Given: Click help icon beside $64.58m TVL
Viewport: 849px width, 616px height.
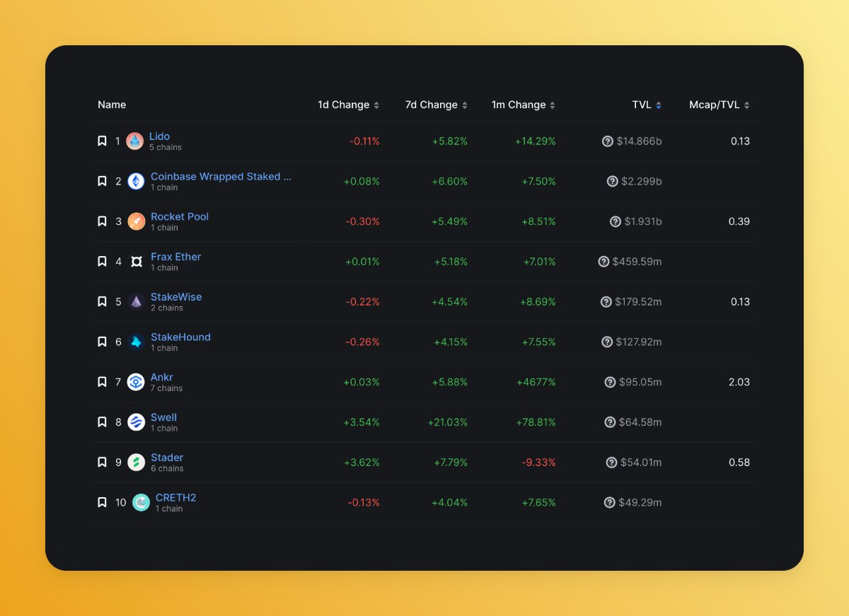Looking at the screenshot, I should pyautogui.click(x=610, y=422).
